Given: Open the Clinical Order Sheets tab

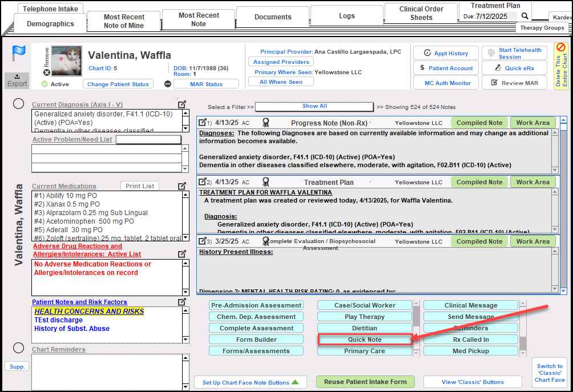Looking at the screenshot, I should coord(421,13).
